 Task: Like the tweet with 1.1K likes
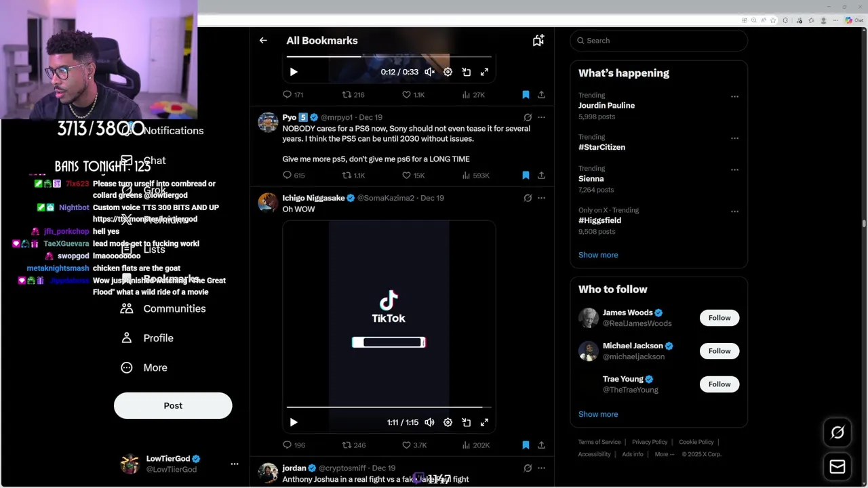(413, 95)
